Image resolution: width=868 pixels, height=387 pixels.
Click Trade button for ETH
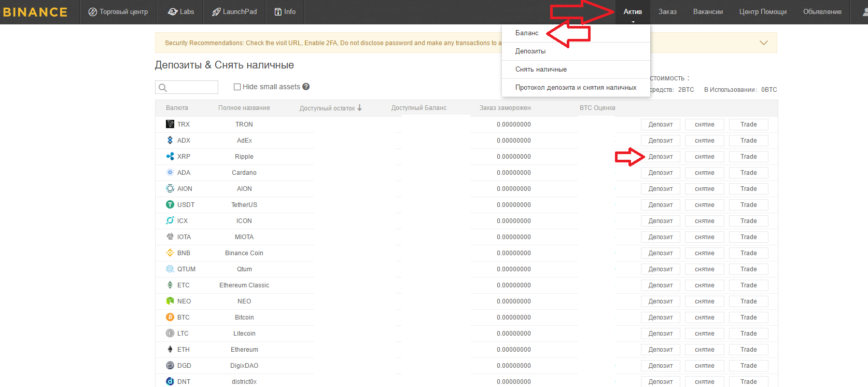(749, 350)
